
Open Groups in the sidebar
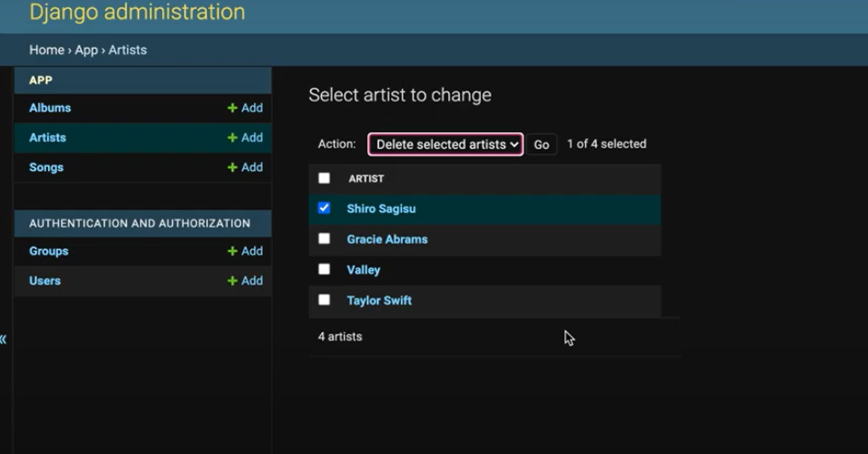[x=49, y=251]
